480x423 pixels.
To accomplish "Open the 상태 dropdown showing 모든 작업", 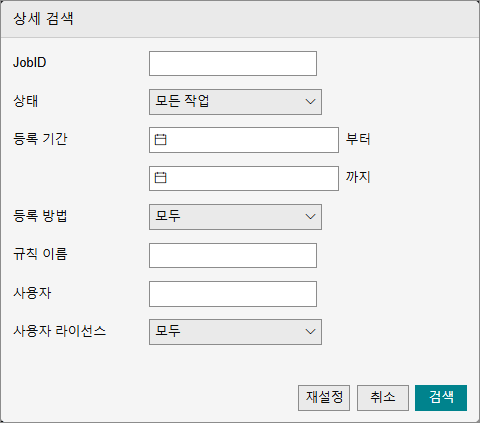I will point(235,102).
